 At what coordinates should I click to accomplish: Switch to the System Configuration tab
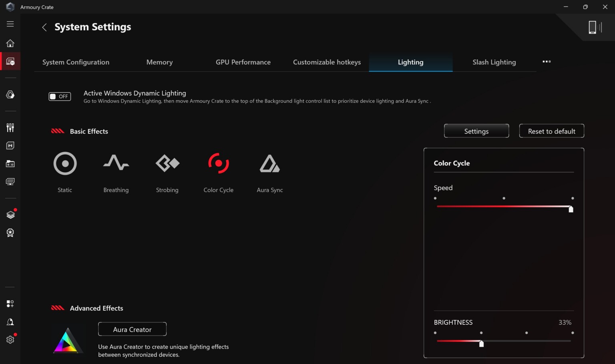(76, 62)
